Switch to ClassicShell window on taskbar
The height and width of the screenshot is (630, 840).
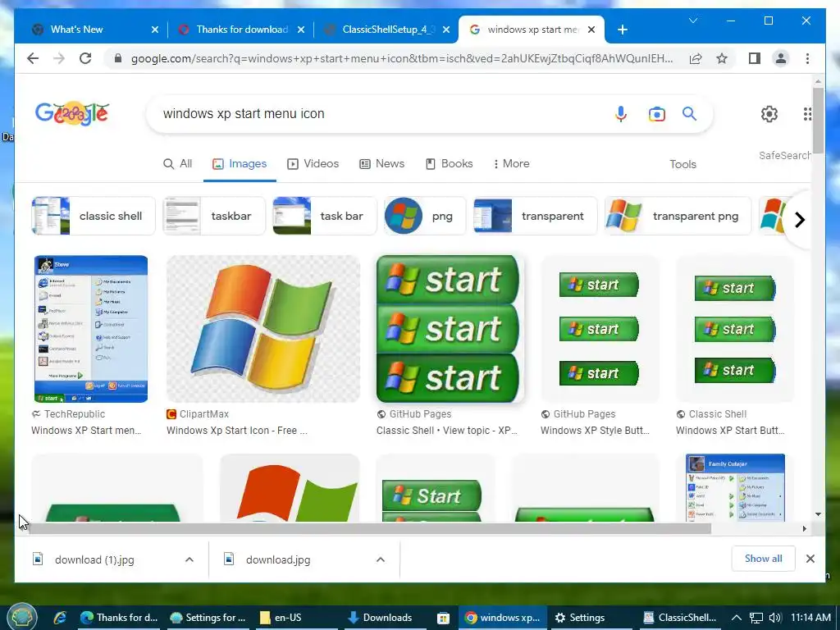680,618
